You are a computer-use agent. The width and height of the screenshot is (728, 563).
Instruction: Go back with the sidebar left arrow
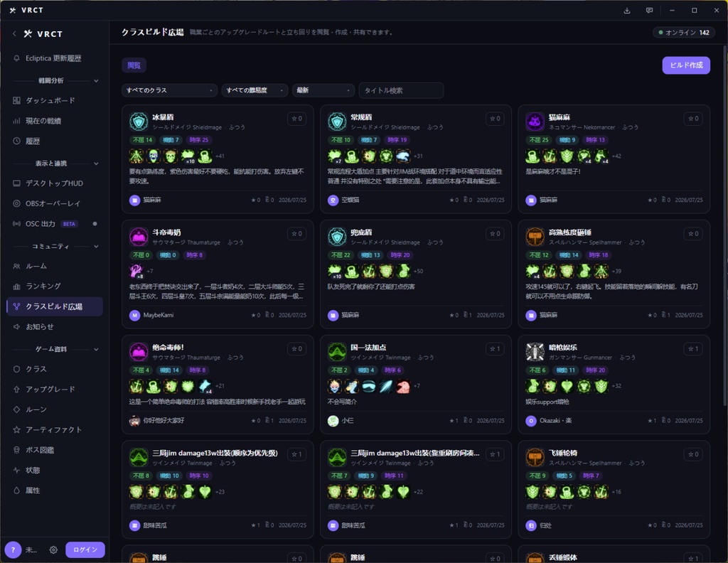pyautogui.click(x=14, y=33)
